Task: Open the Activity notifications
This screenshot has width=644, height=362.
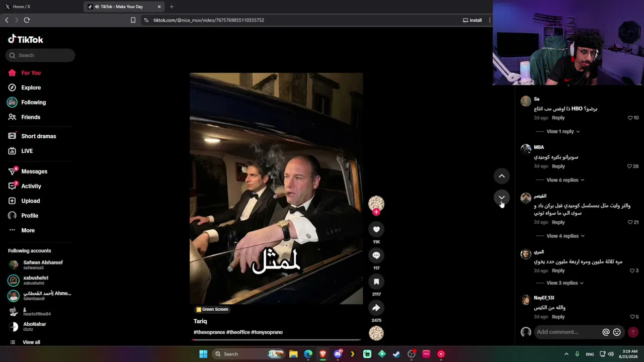Action: tap(31, 186)
